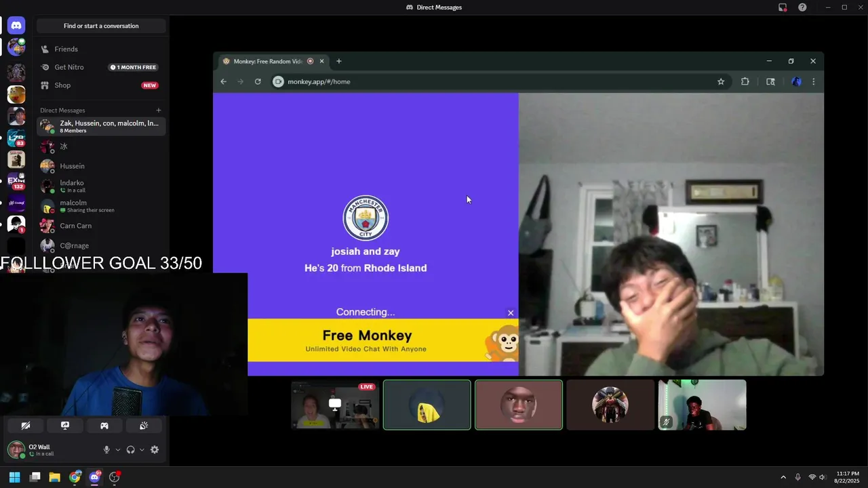Select the LIVE stream participant tile
The height and width of the screenshot is (488, 868).
coord(335,405)
